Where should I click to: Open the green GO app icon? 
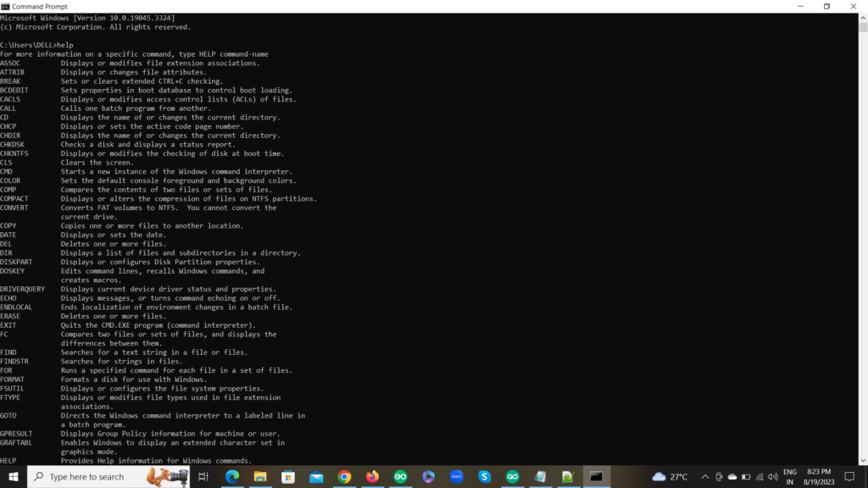click(x=400, y=476)
